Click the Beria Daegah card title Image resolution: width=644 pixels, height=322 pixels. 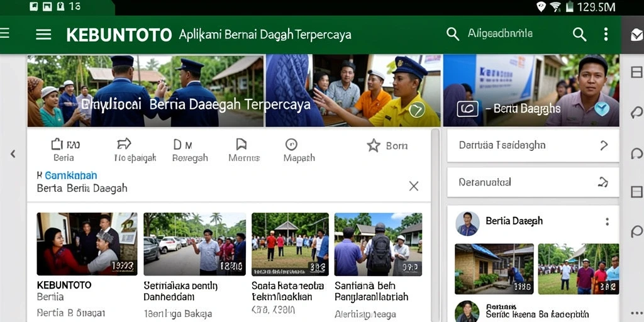point(514,221)
